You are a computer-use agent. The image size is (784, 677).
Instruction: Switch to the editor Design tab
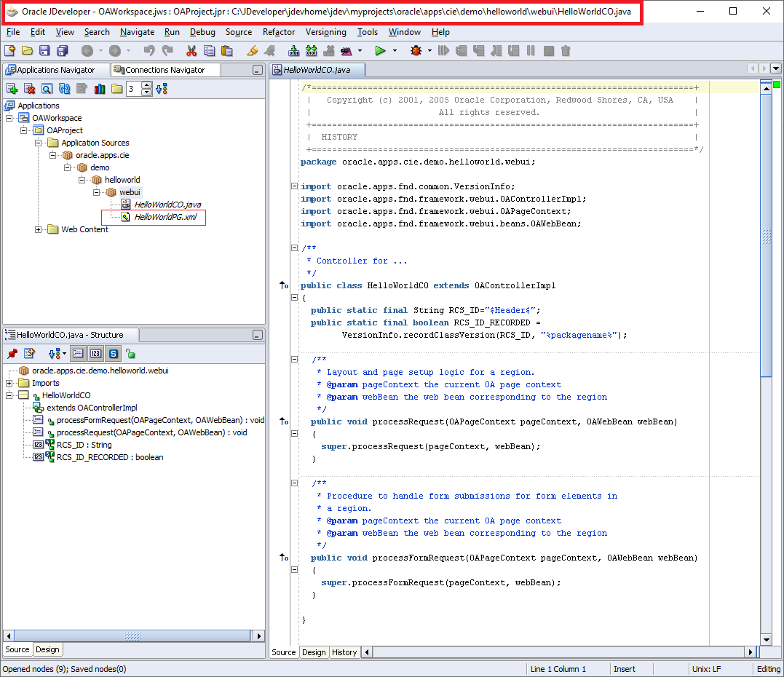point(314,652)
